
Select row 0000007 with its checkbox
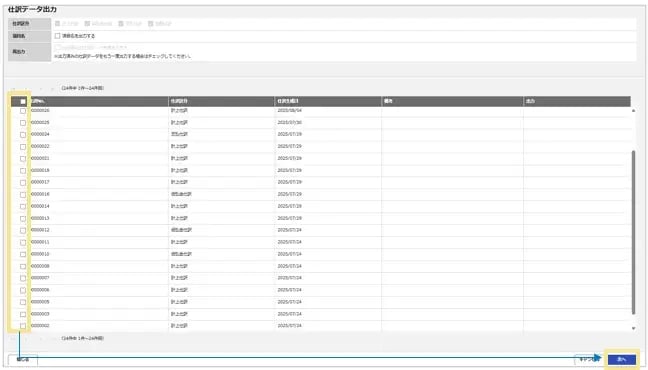(23, 278)
